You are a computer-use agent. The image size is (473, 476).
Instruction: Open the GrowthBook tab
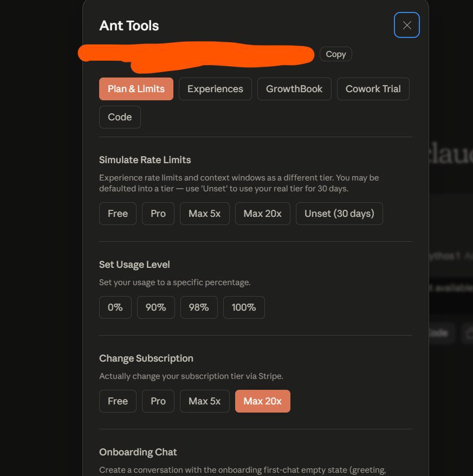tap(294, 89)
